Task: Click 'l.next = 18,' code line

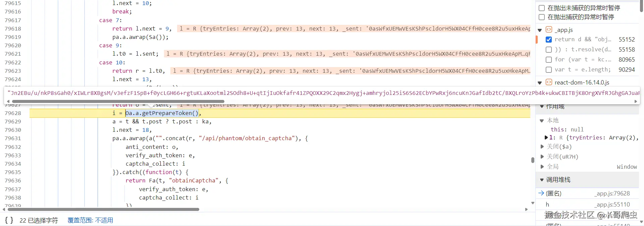Action: pos(132,130)
